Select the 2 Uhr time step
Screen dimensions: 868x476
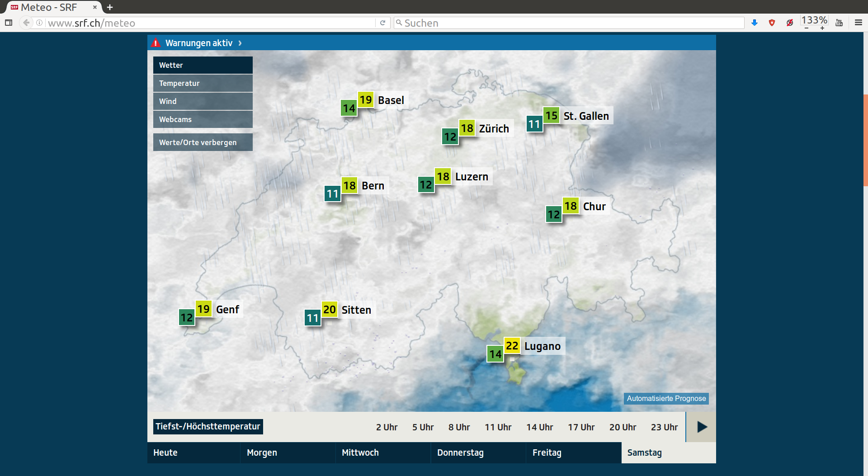coord(387,427)
